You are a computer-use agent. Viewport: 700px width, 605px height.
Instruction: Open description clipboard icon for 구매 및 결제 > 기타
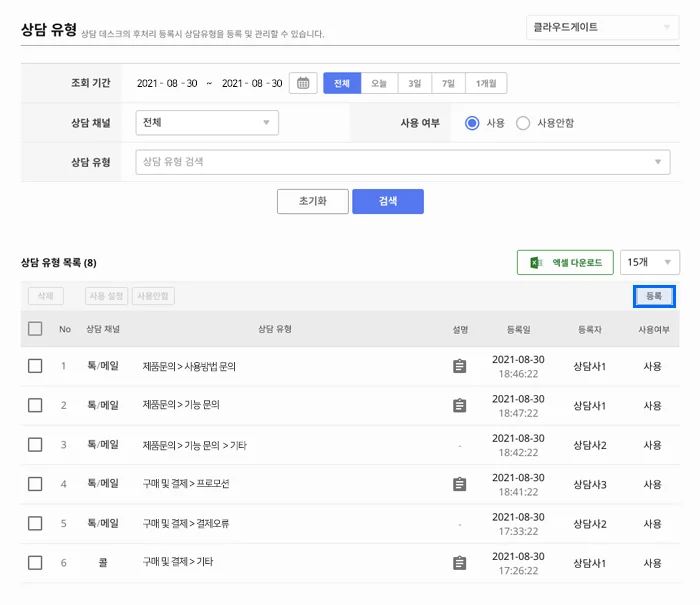tap(459, 563)
